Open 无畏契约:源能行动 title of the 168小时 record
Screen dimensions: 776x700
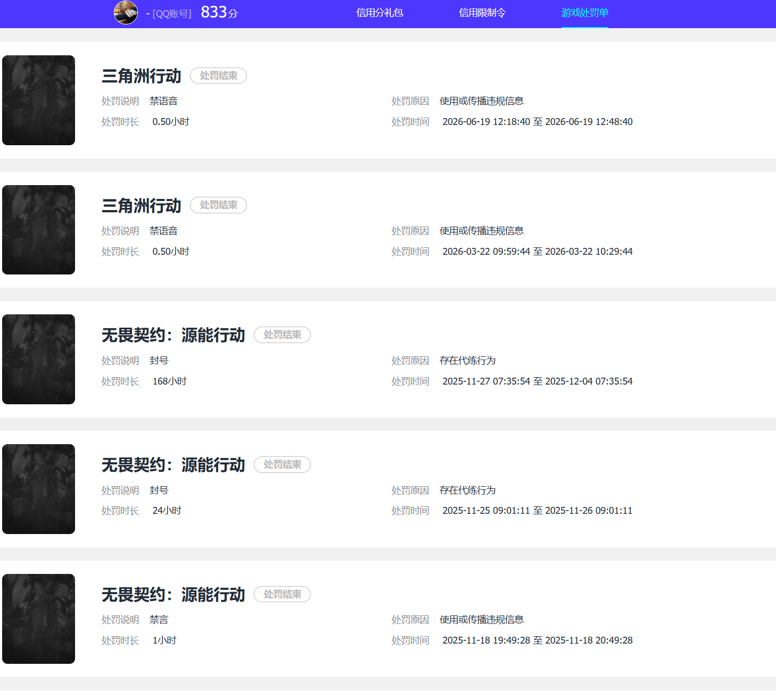point(174,335)
